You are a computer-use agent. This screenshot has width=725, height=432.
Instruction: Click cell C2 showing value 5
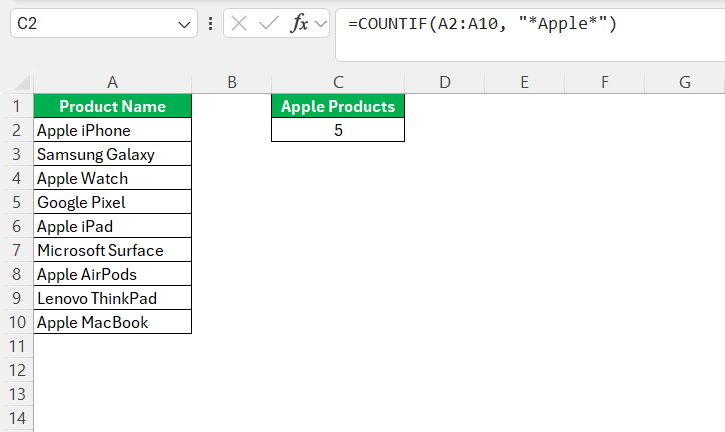pyautogui.click(x=338, y=130)
